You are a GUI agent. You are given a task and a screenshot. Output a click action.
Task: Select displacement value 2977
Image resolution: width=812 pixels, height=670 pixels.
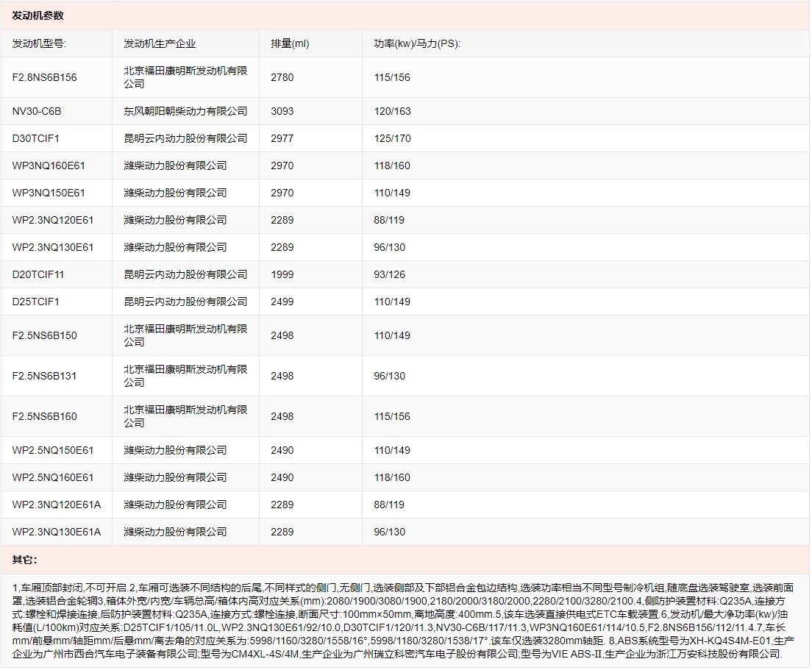[x=282, y=138]
